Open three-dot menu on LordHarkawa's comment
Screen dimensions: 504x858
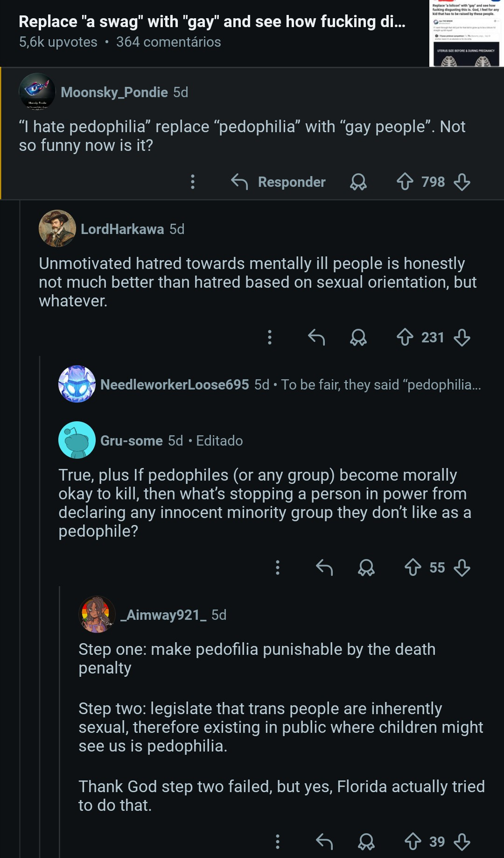coord(270,337)
